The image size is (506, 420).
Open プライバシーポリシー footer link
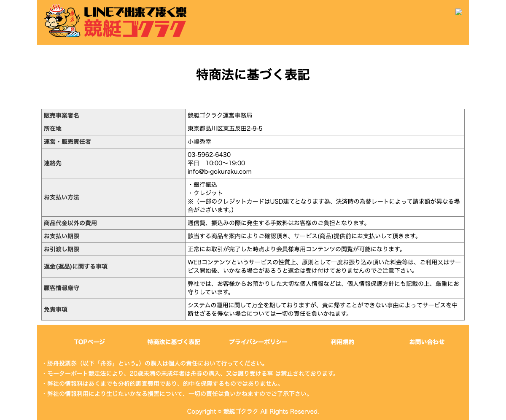pyautogui.click(x=258, y=342)
